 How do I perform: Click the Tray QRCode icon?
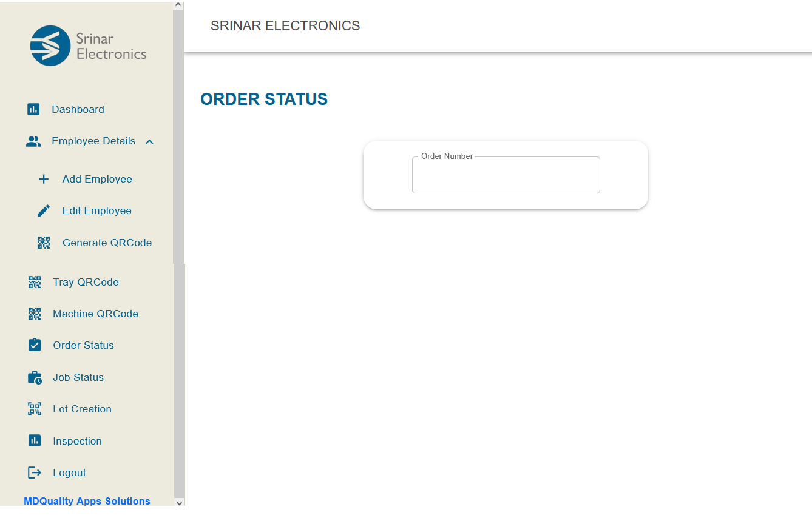click(35, 282)
